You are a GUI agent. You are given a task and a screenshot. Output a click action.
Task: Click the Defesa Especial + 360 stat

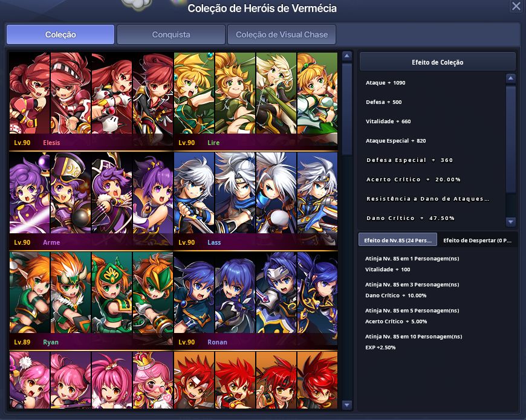coord(409,160)
